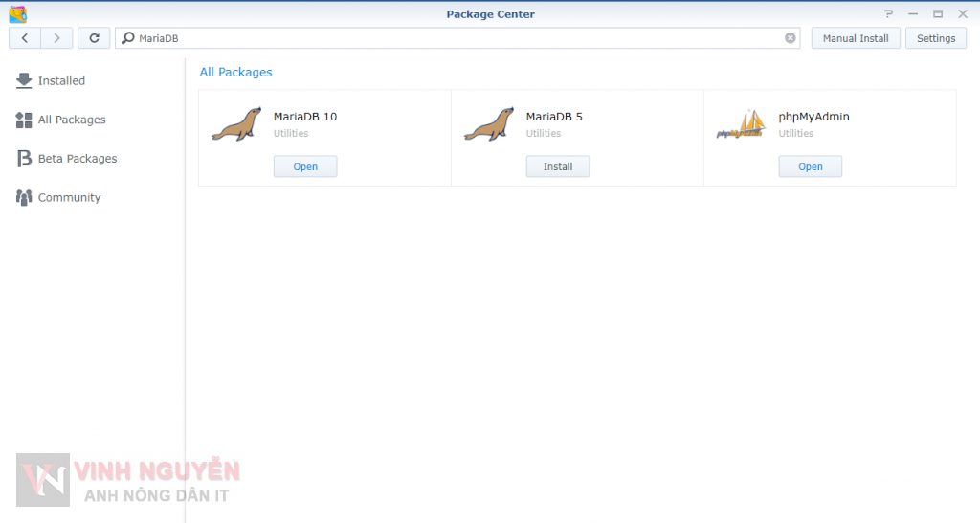The width and height of the screenshot is (980, 523).
Task: Open Package Center Settings
Action: [x=935, y=38]
